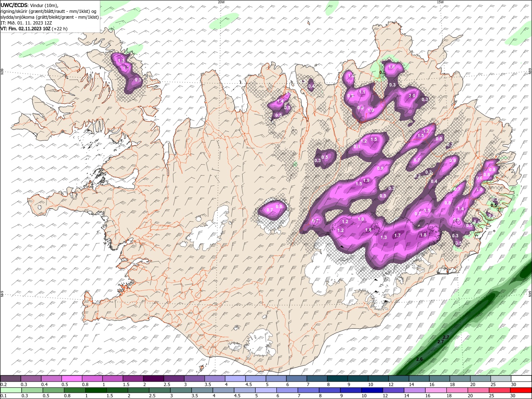Click the '2.6' rain value offshore
The width and height of the screenshot is (532, 399).
pyautogui.click(x=419, y=359)
